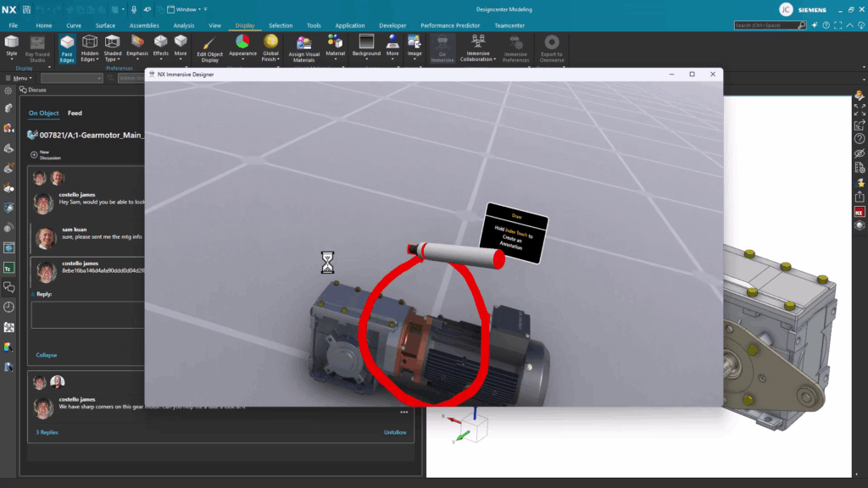Open the Appearance color wheel
Image resolution: width=868 pixels, height=488 pixels.
pyautogui.click(x=242, y=42)
